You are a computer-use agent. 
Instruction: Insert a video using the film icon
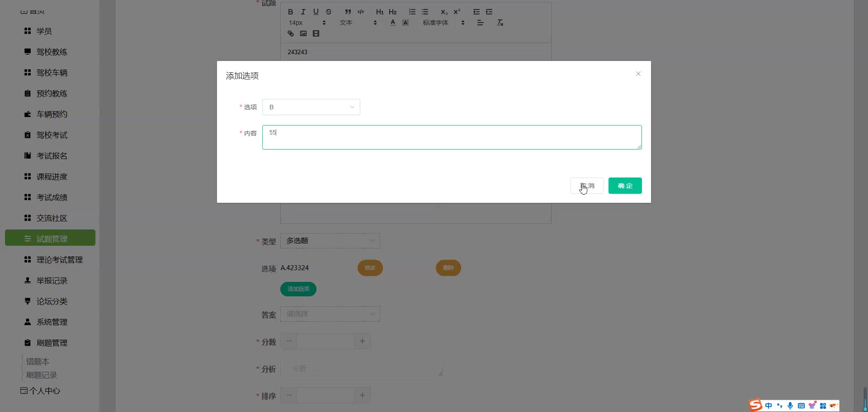tap(316, 33)
